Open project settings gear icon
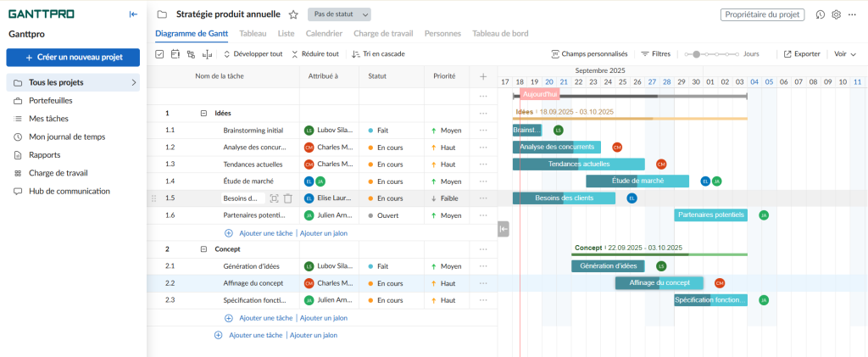 [836, 14]
